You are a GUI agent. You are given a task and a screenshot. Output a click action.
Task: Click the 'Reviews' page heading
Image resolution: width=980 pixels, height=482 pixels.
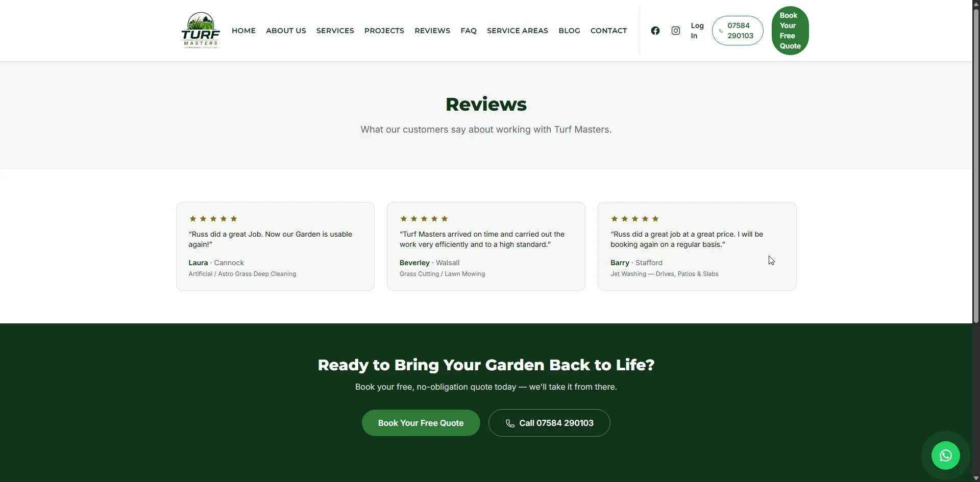(486, 104)
